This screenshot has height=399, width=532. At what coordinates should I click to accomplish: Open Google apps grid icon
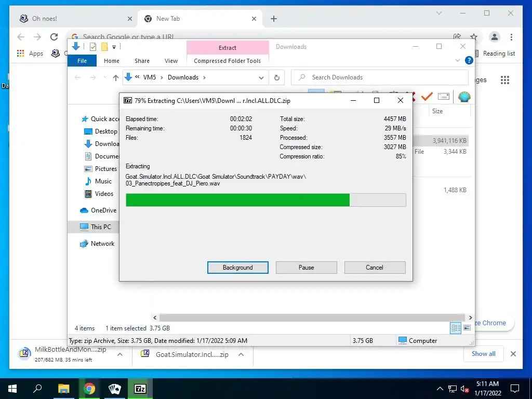505,79
